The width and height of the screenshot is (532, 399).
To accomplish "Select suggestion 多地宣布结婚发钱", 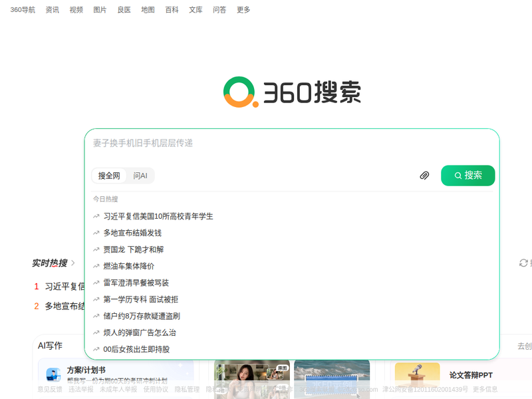I will [x=132, y=233].
